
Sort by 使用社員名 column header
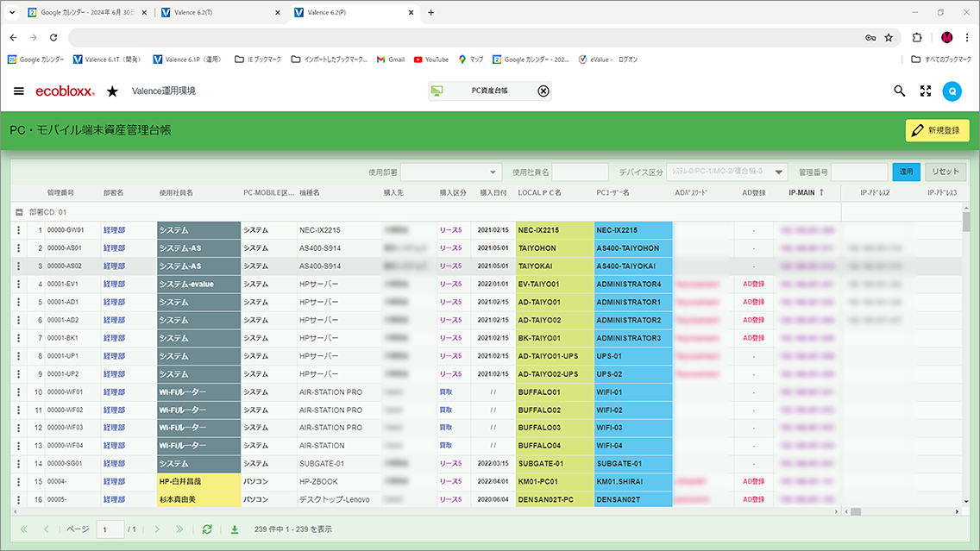[176, 192]
